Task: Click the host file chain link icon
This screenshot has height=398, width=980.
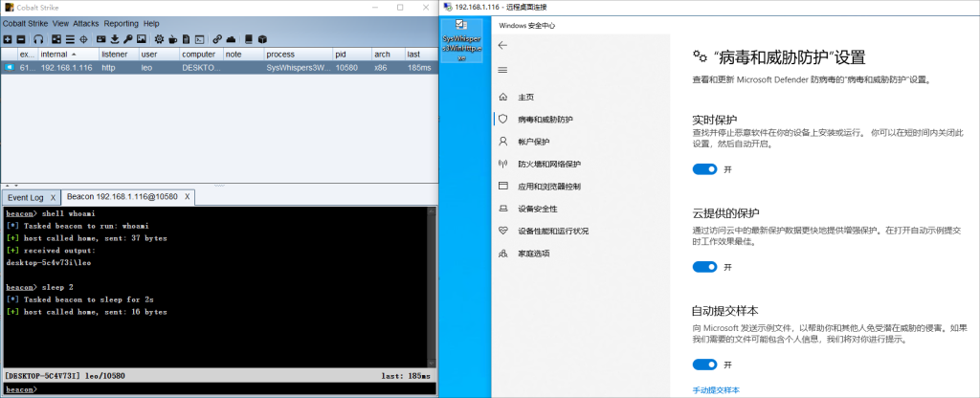Action: (x=217, y=39)
